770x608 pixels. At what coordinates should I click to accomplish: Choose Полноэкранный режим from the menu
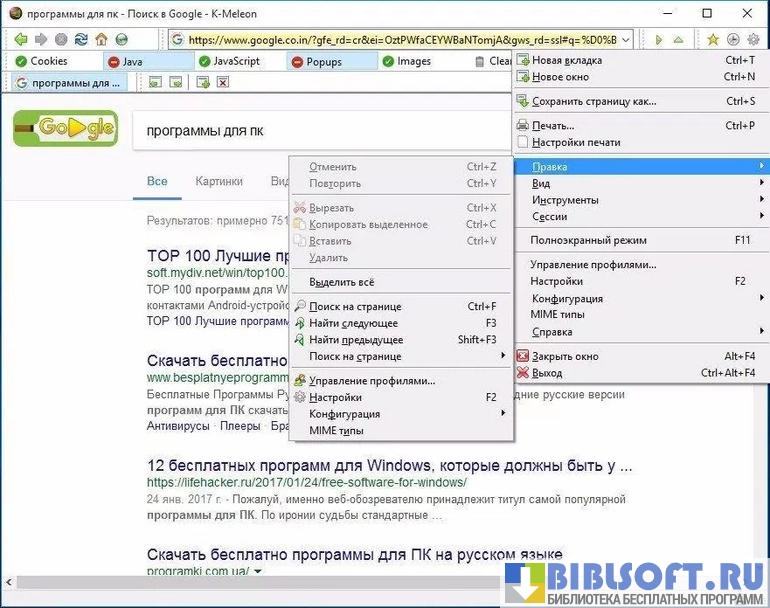[588, 240]
